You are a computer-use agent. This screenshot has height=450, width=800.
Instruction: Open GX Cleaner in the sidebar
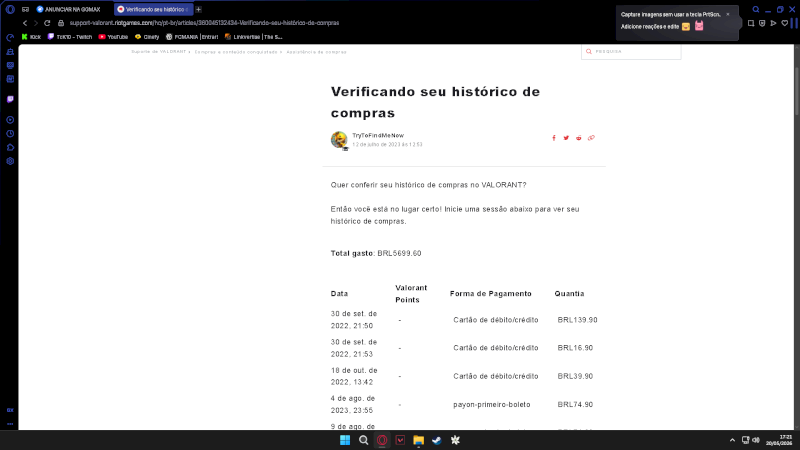point(10,52)
